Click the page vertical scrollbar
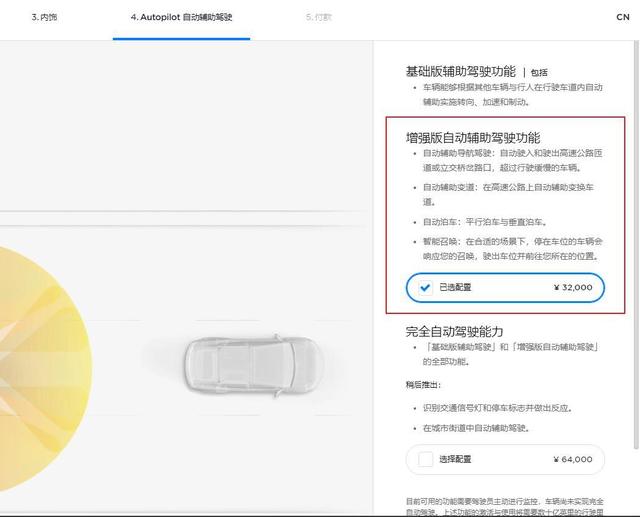Image resolution: width=640 pixels, height=517 pixels. coord(636,245)
